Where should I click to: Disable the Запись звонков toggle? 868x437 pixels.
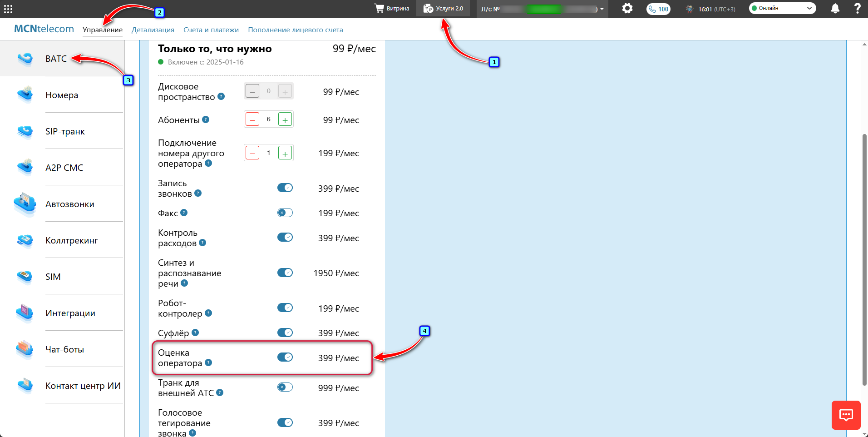point(285,188)
